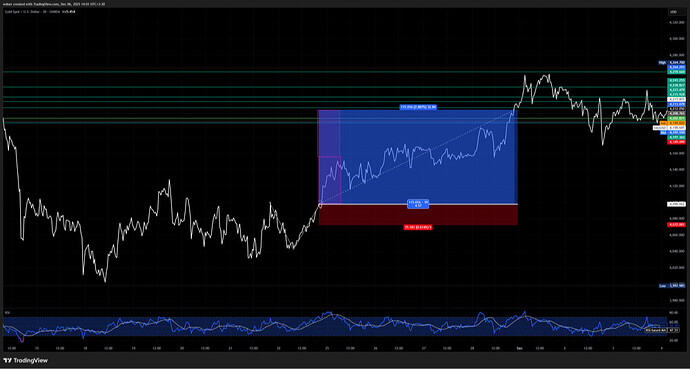The width and height of the screenshot is (690, 369).
Task: Click the TradingView logo at bottom left
Action: click(26, 361)
